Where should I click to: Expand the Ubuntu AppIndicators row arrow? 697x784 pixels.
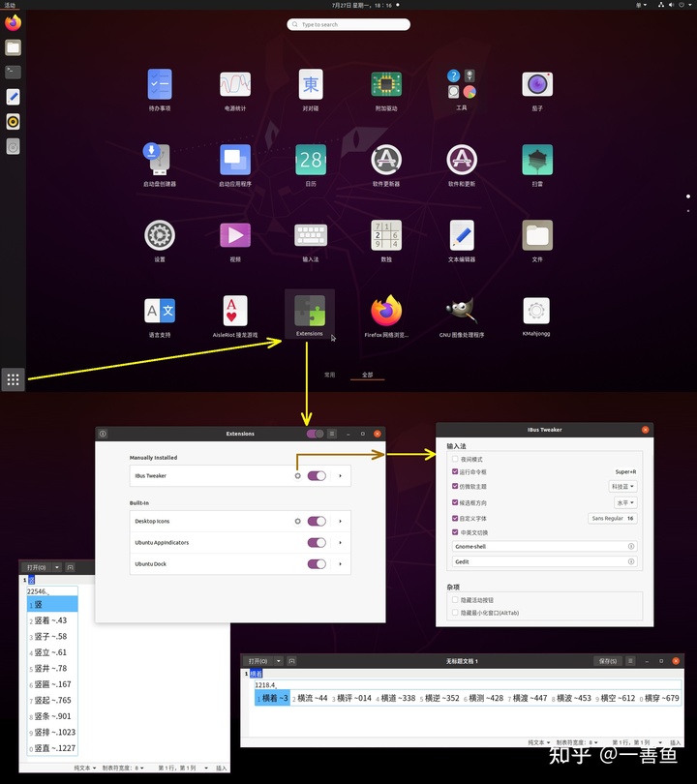(341, 542)
